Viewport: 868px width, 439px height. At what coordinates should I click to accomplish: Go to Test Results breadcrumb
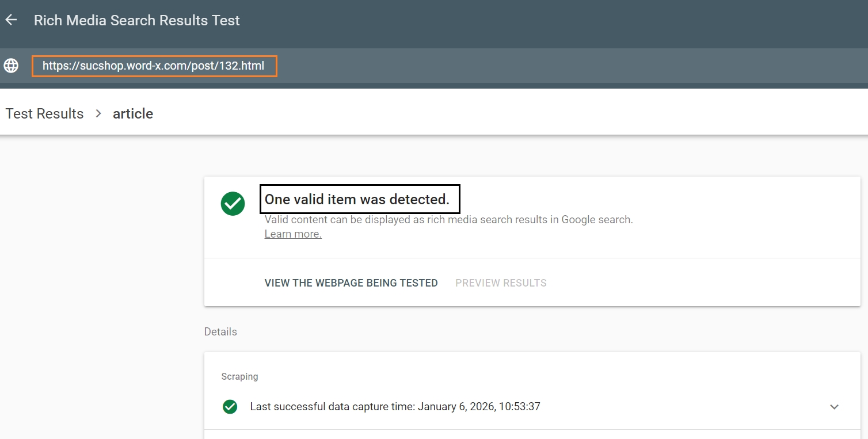coord(44,114)
